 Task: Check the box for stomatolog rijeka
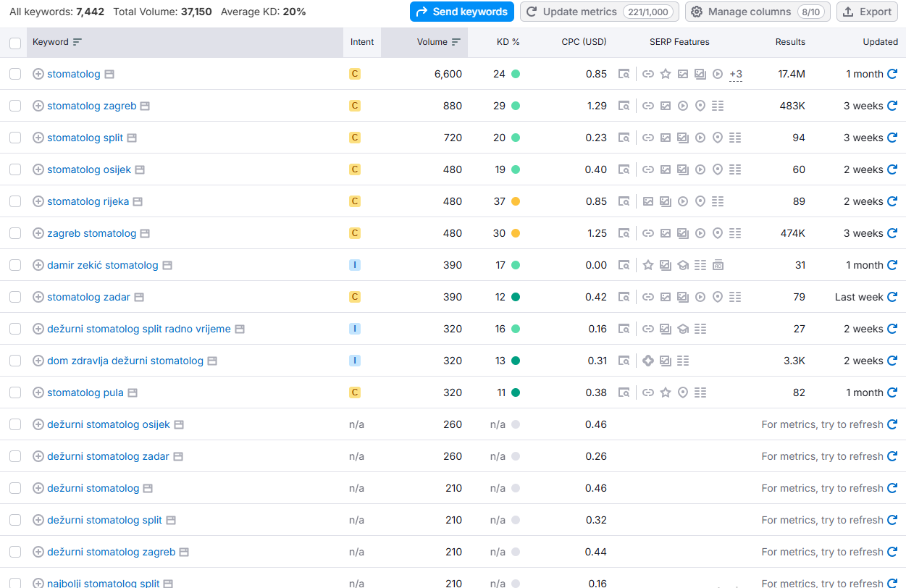(15, 201)
